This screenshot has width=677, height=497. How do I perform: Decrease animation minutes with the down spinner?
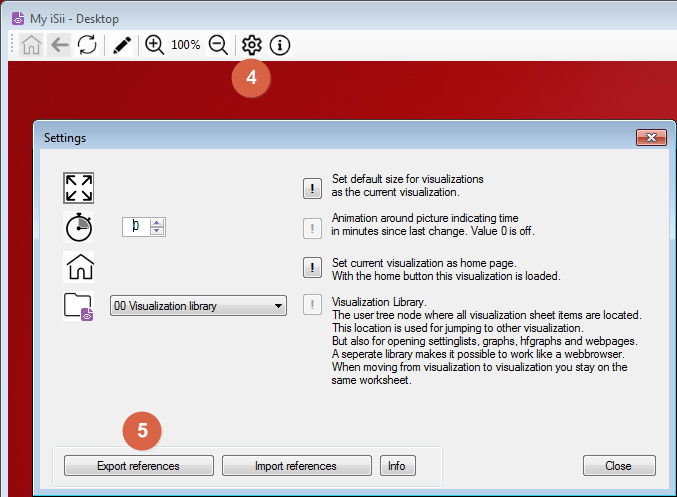click(157, 231)
